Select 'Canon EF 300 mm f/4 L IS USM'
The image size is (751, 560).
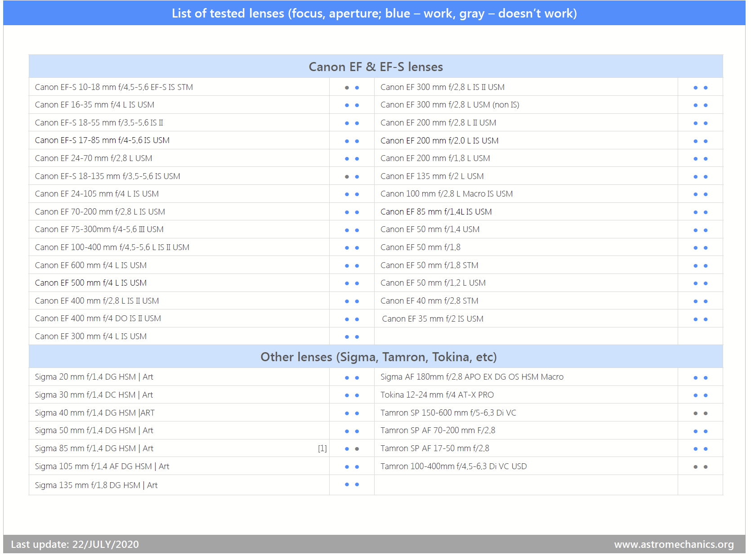click(x=91, y=336)
